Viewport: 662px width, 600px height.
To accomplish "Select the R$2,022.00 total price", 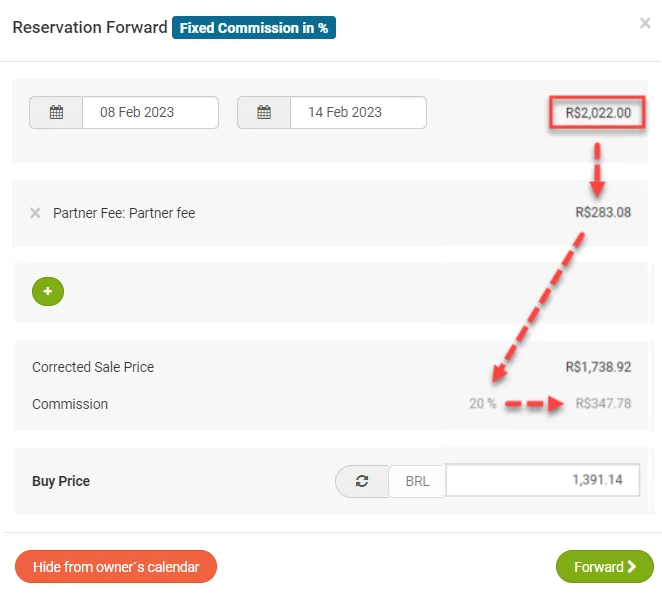I will pyautogui.click(x=598, y=113).
